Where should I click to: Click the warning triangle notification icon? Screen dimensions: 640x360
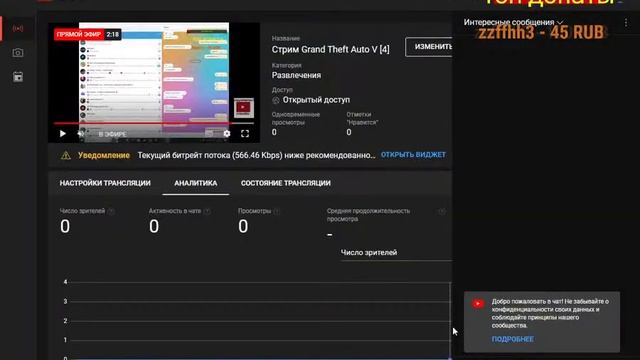coord(66,156)
